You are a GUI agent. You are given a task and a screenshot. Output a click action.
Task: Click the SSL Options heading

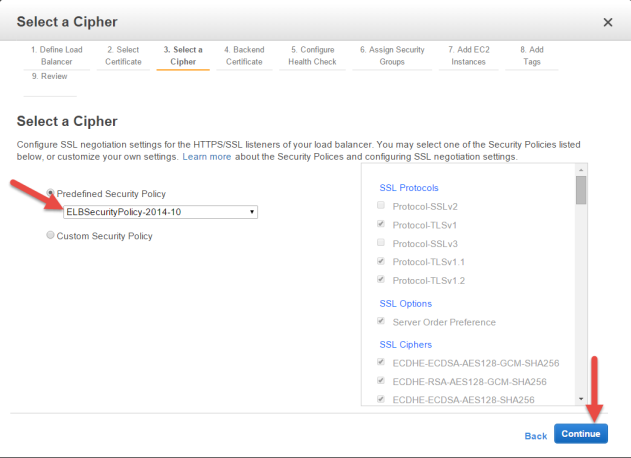click(406, 304)
